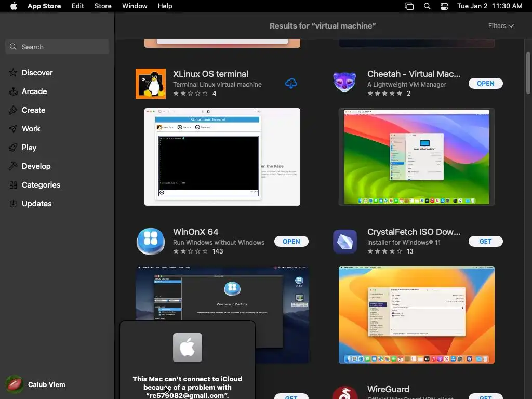
Task: Click the App Store search field
Action: point(57,47)
